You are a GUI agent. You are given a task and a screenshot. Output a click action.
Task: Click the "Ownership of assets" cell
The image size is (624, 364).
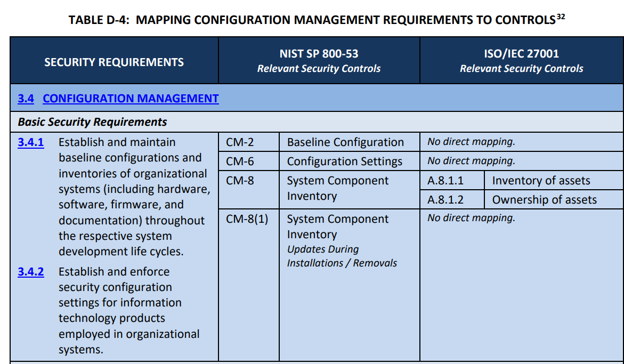pyautogui.click(x=544, y=200)
